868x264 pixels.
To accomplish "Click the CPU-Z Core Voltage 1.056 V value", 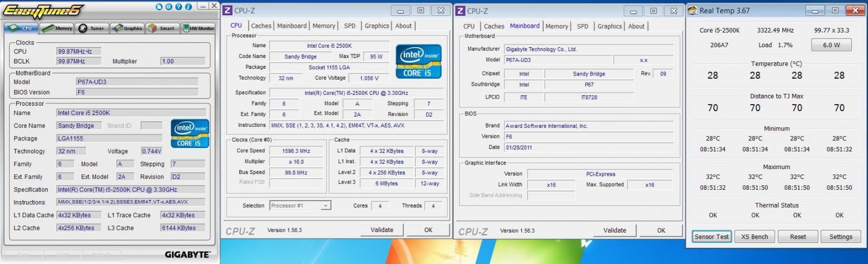I will (x=369, y=78).
